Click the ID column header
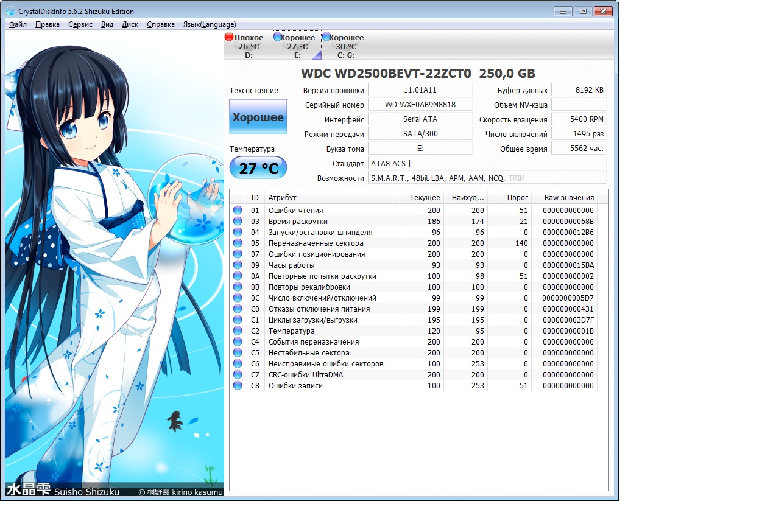776x532 pixels. point(255,197)
